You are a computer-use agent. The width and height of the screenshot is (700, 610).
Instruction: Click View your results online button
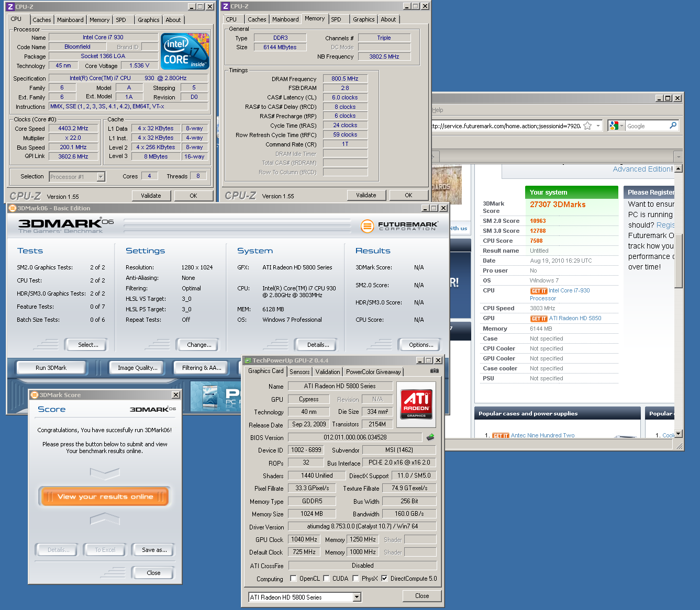105,496
